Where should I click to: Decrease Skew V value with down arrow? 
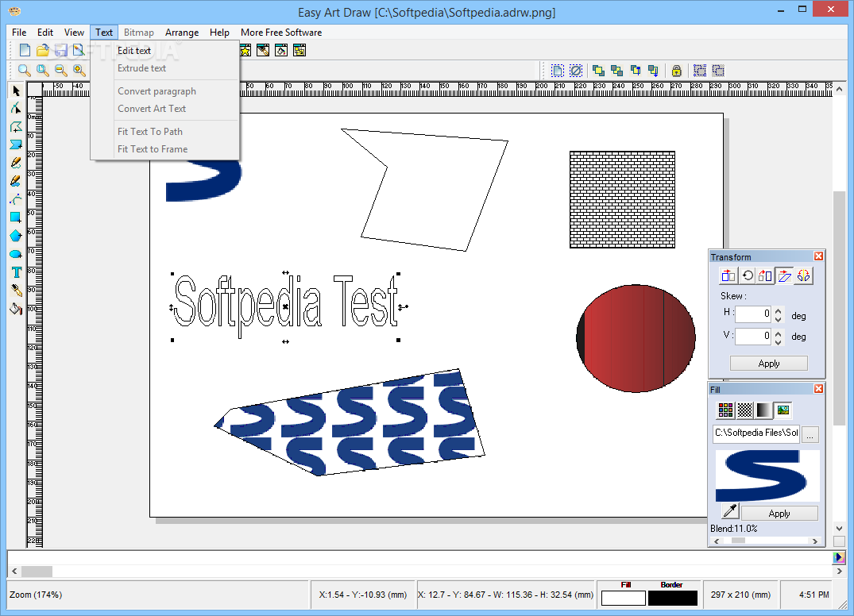(779, 342)
